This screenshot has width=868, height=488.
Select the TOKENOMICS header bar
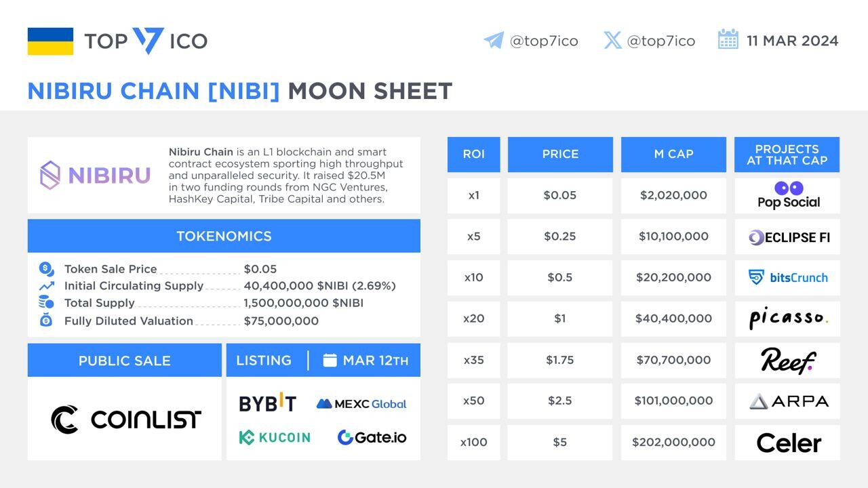(224, 236)
